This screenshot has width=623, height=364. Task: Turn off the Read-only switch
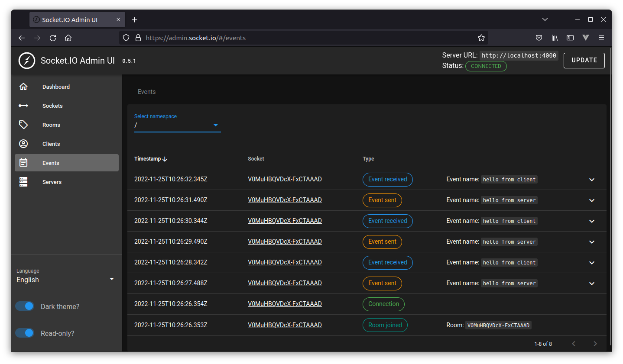pos(25,333)
